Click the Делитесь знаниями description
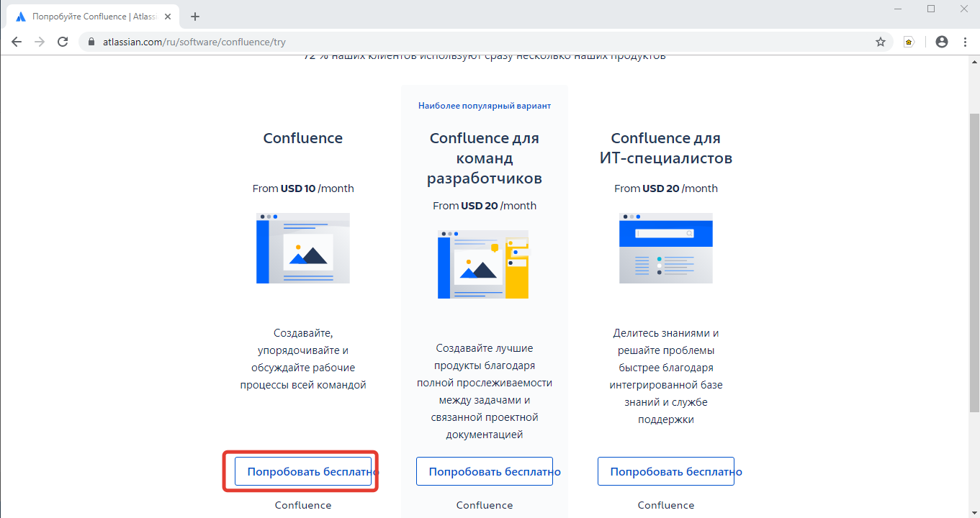Viewport: 980px width, 518px height. tap(666, 376)
